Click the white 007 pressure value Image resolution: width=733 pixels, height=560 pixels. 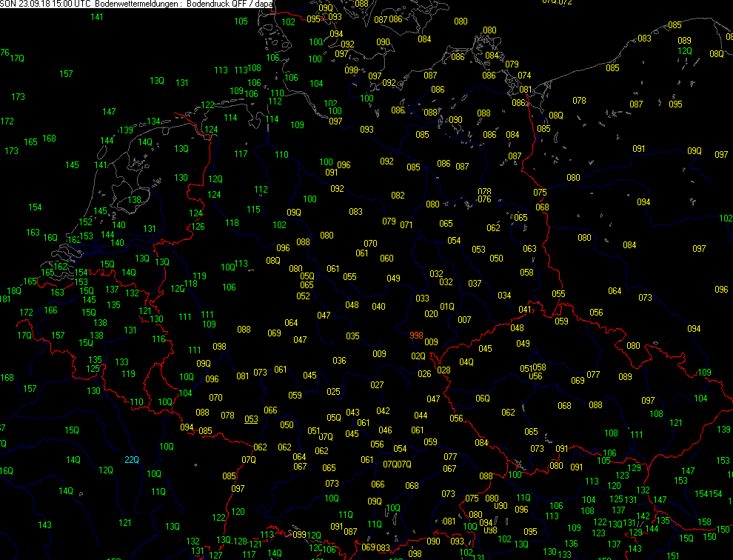(464, 320)
